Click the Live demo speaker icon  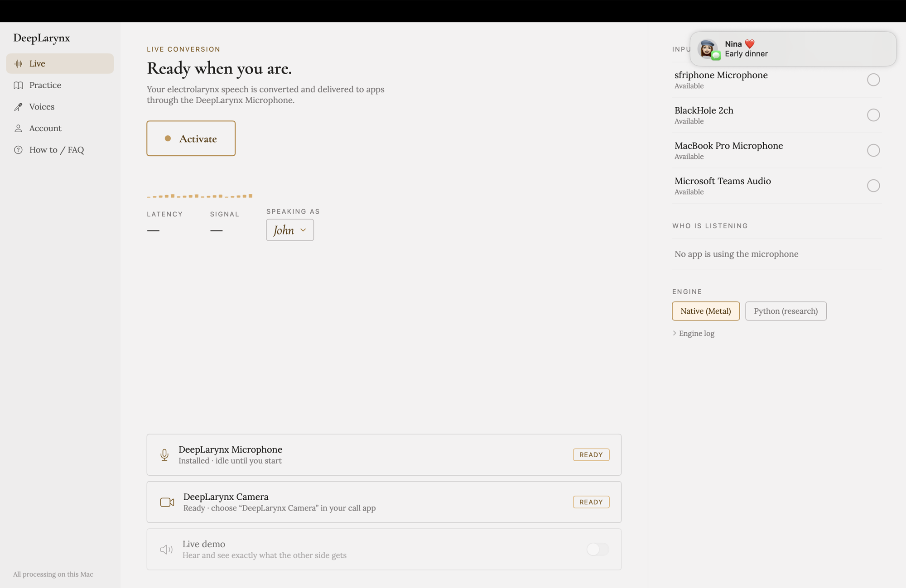coord(166,550)
